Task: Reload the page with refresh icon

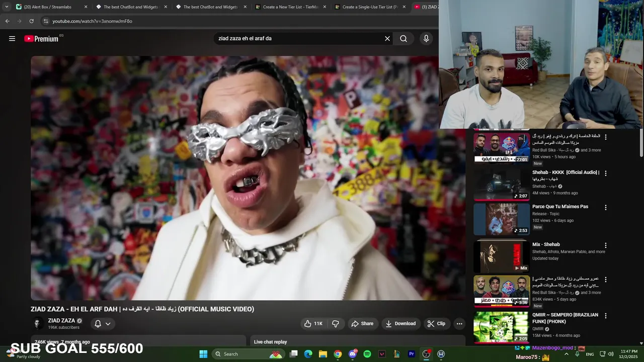Action: [x=31, y=21]
